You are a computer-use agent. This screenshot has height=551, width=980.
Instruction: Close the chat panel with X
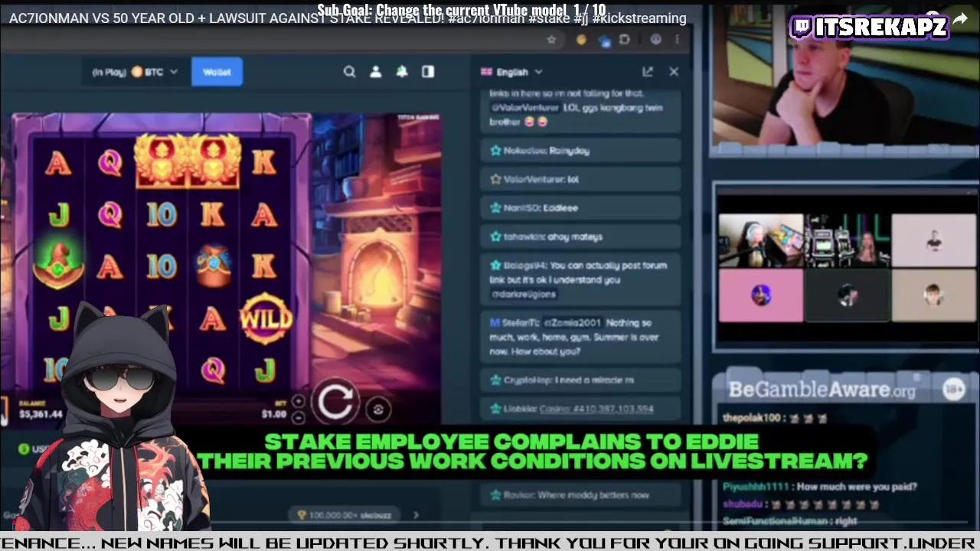(x=674, y=71)
